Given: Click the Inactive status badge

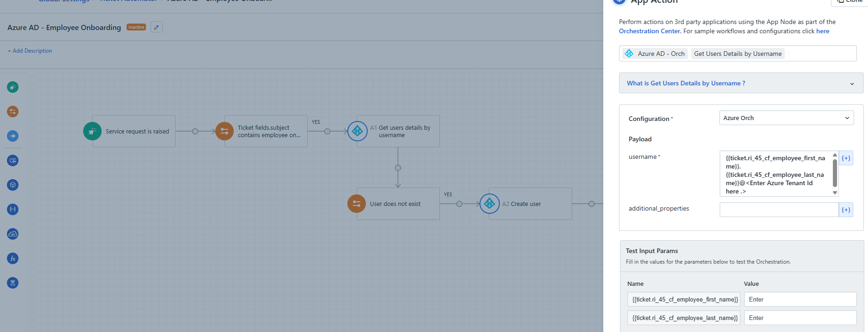Looking at the screenshot, I should 136,27.
